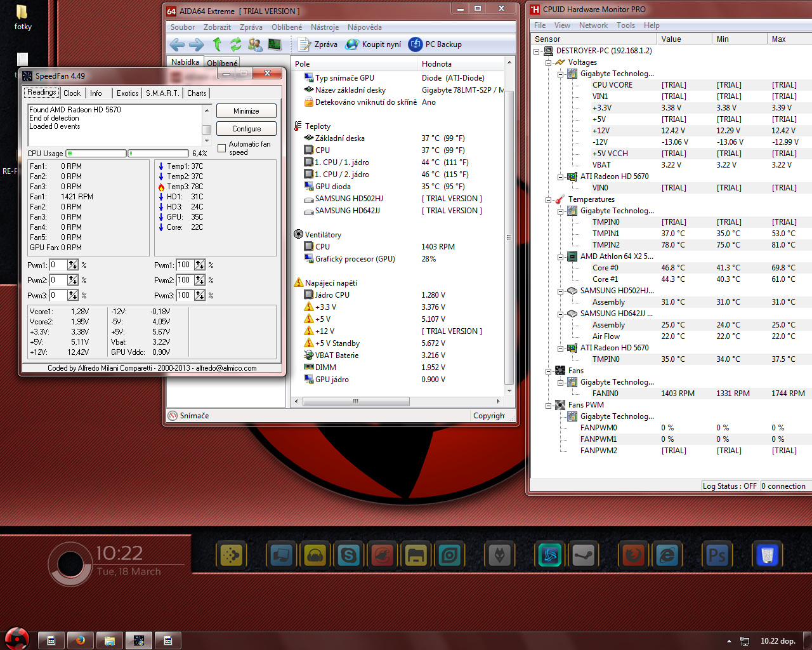Collapse the Voltages tree node in HWMonitor
This screenshot has width=812, height=650.
point(549,62)
